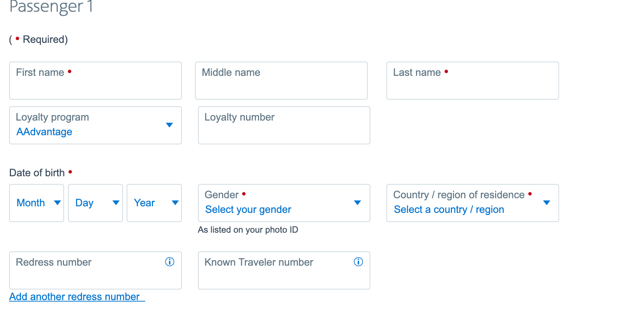Open the Day dropdown
The image size is (644, 310).
coord(95,203)
